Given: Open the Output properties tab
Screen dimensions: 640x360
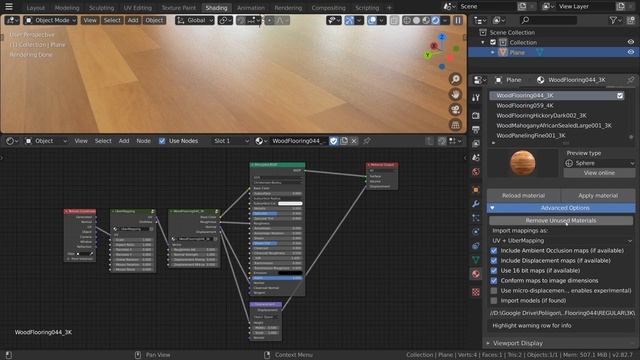Looking at the screenshot, I should (x=476, y=129).
